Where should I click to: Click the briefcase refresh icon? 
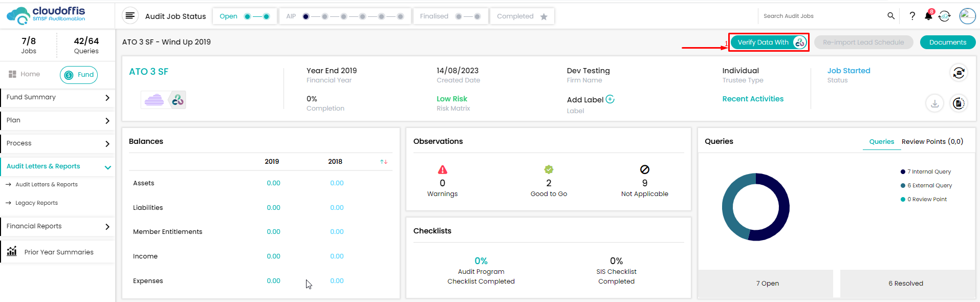959,73
